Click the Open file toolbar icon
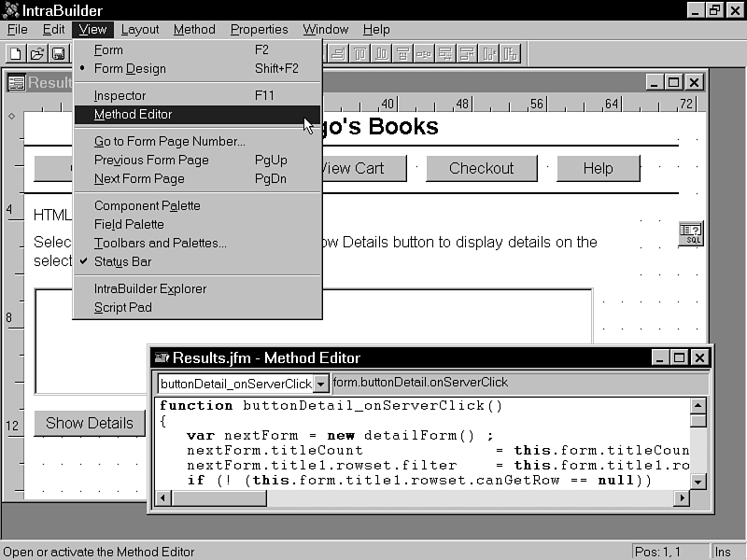The image size is (747, 560). 36,53
